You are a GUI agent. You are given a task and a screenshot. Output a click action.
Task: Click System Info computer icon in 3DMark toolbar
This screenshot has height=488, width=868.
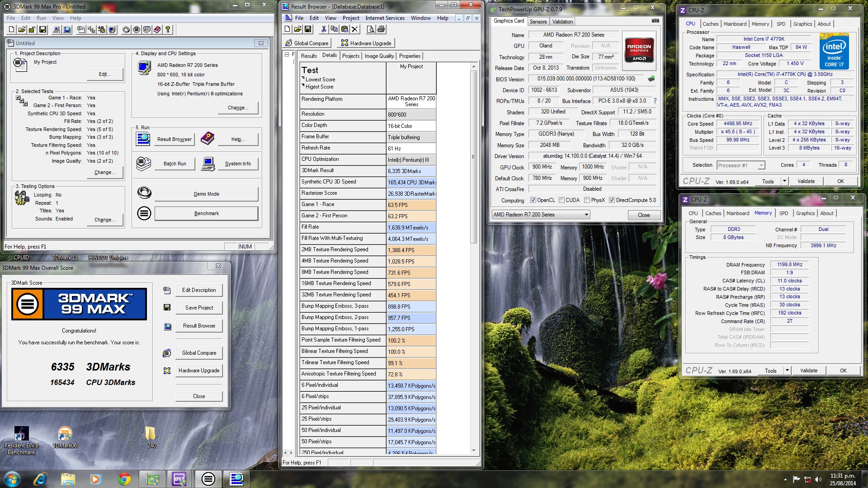pos(57,30)
